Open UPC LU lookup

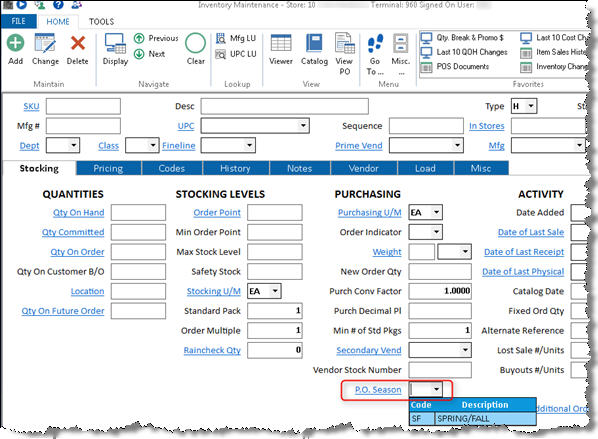(236, 54)
